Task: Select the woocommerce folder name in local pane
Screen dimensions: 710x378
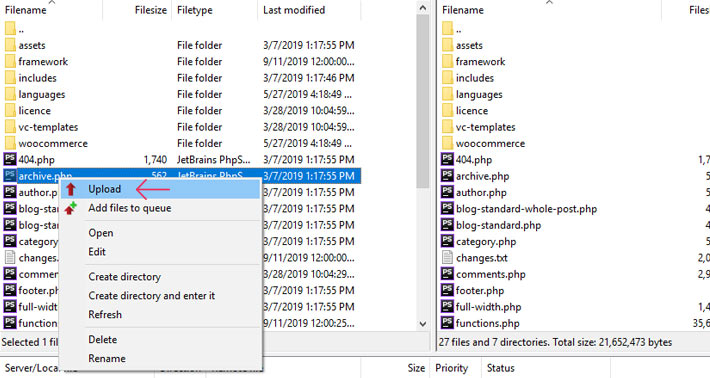Action: pyautogui.click(x=53, y=144)
